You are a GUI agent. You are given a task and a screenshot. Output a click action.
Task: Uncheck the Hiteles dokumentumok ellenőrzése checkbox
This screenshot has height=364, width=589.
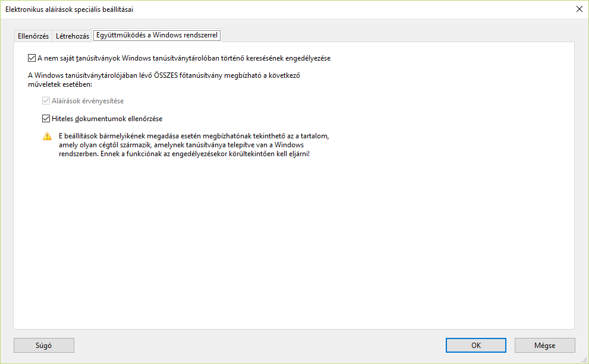(46, 119)
